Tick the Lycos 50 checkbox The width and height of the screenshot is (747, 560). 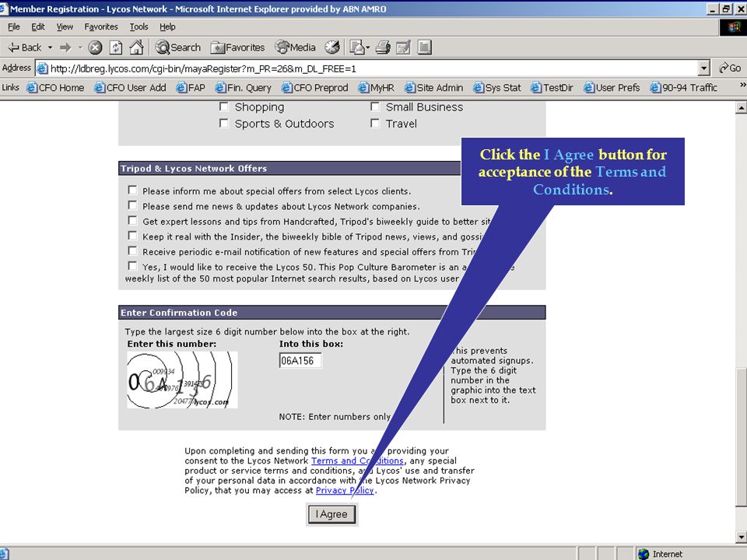click(132, 266)
